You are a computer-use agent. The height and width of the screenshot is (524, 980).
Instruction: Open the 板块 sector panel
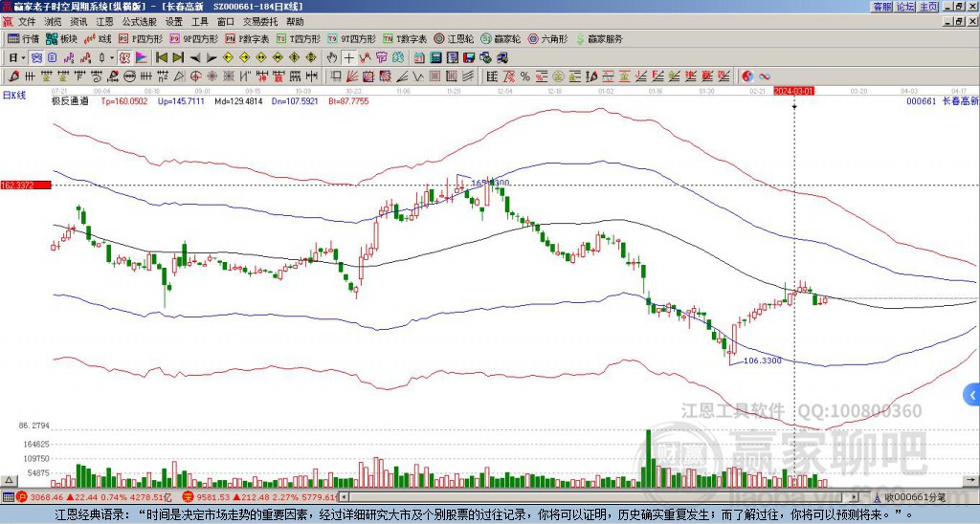[61, 38]
